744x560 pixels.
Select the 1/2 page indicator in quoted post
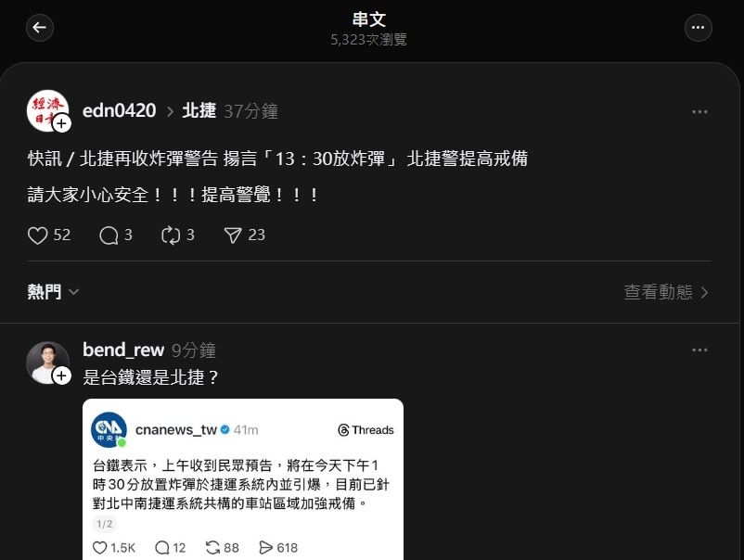tap(105, 524)
